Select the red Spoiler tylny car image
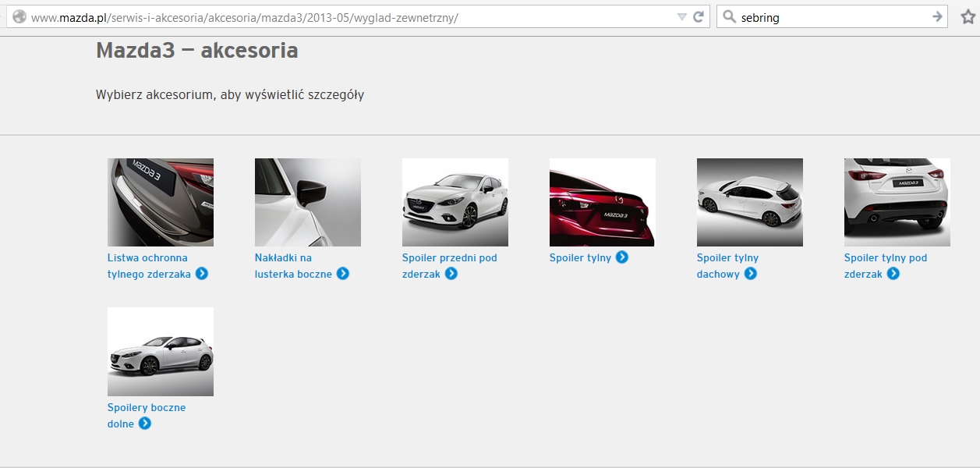The height and width of the screenshot is (468, 980). [602, 202]
